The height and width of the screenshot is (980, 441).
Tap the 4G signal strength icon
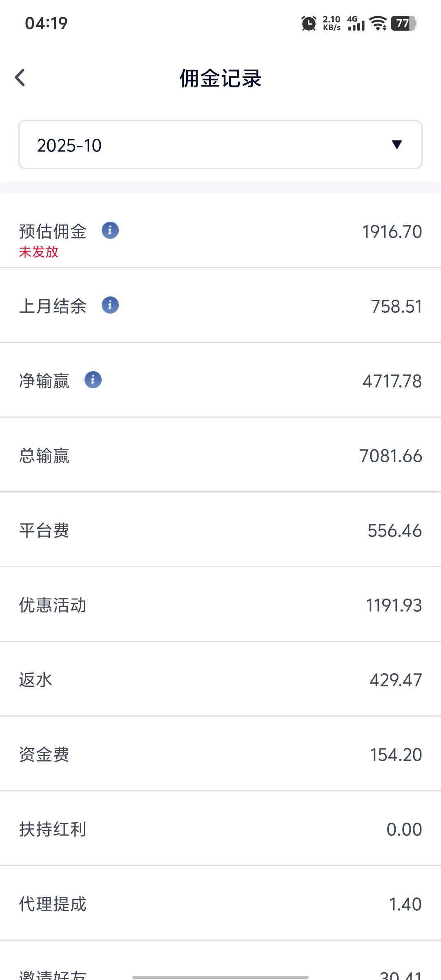[x=356, y=23]
